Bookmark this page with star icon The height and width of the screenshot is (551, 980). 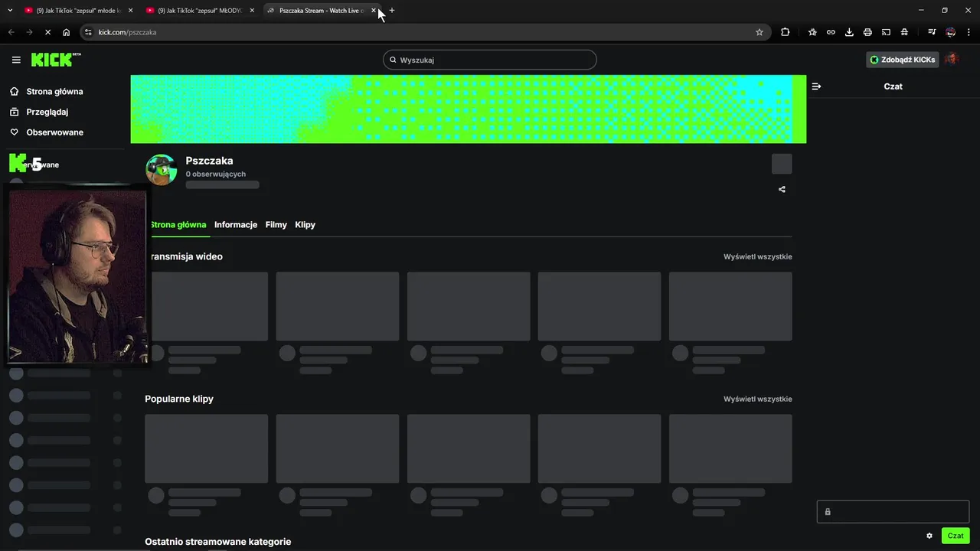point(759,32)
